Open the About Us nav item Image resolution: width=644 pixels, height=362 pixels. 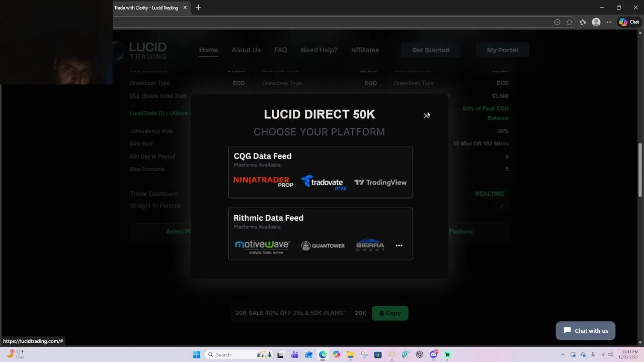coord(246,50)
